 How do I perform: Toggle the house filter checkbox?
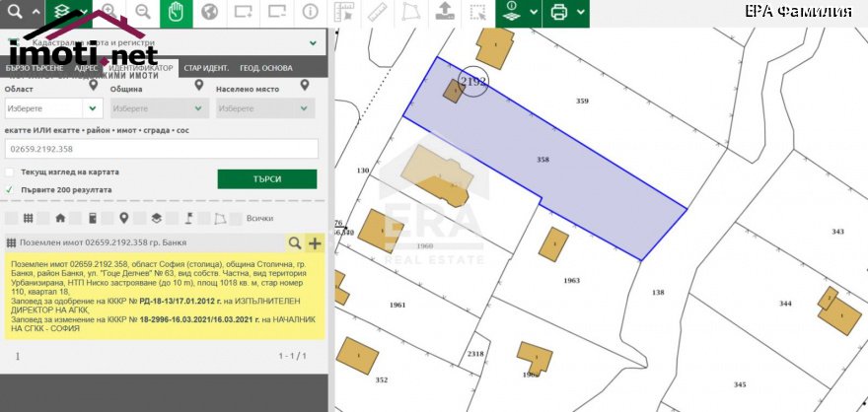click(43, 219)
